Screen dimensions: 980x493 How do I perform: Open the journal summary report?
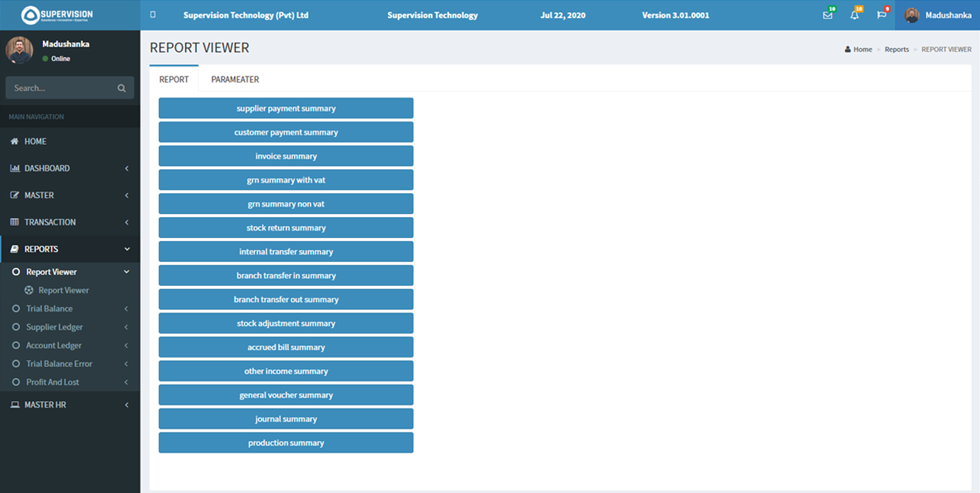coord(285,418)
